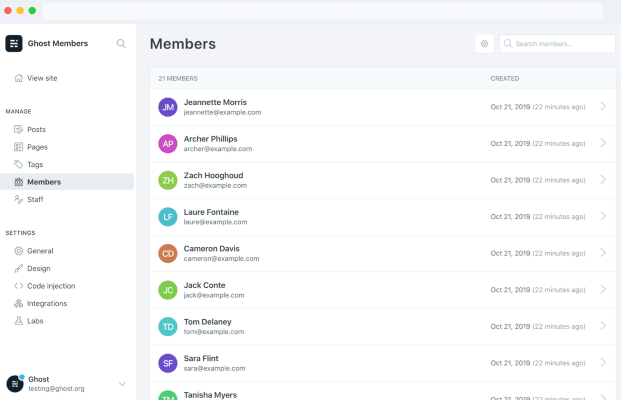
Task: Open Design under Settings
Action: tap(38, 268)
